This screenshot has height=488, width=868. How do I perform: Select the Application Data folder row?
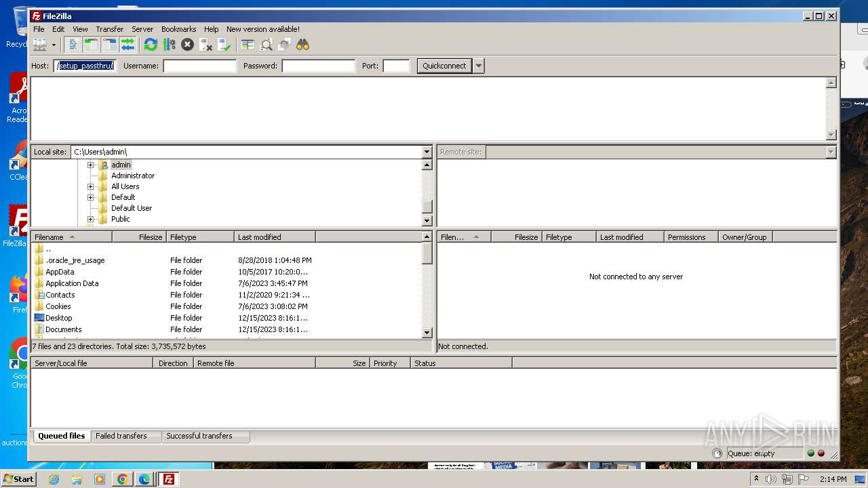click(226, 283)
